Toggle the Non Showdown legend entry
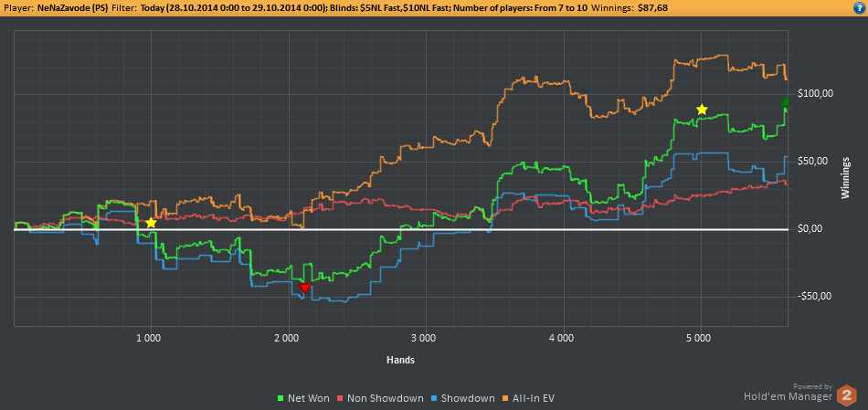 (x=381, y=398)
